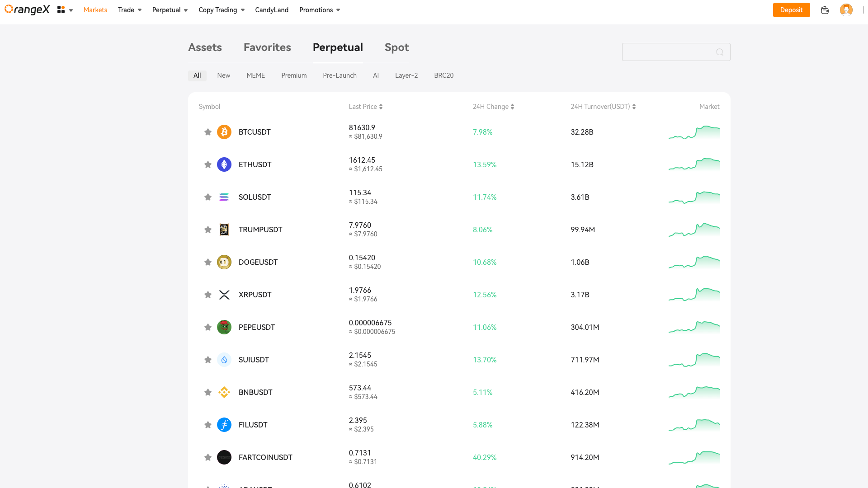Expand the Promotions dropdown
The width and height of the screenshot is (868, 488).
pos(320,10)
